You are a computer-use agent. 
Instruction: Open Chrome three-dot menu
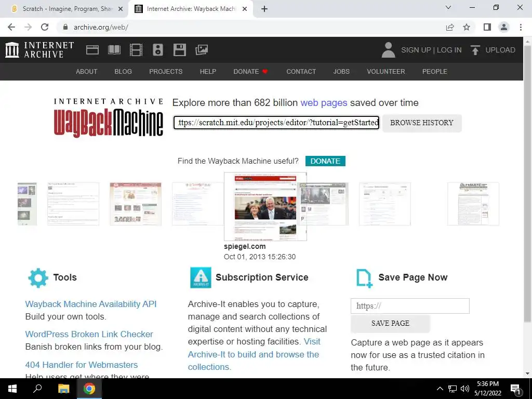click(521, 27)
